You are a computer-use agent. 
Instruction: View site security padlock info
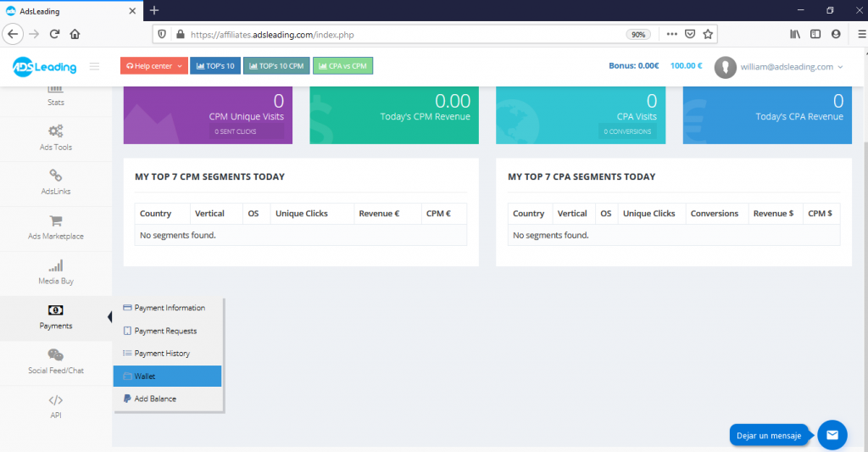coord(180,34)
